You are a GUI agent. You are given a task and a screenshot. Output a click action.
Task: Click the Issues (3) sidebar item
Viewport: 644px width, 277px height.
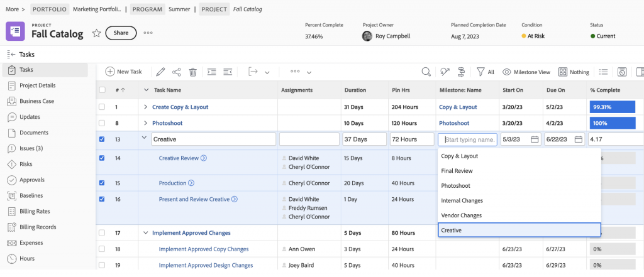coord(31,148)
